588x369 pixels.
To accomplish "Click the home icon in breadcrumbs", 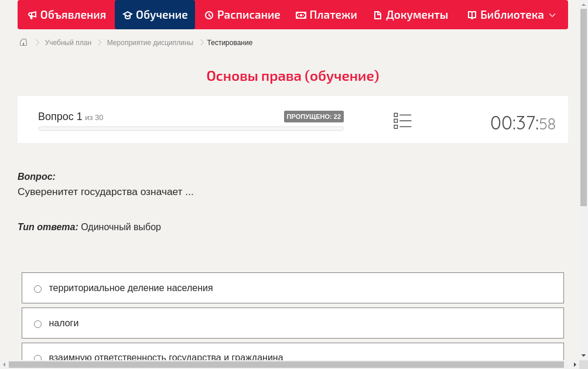I will (23, 42).
